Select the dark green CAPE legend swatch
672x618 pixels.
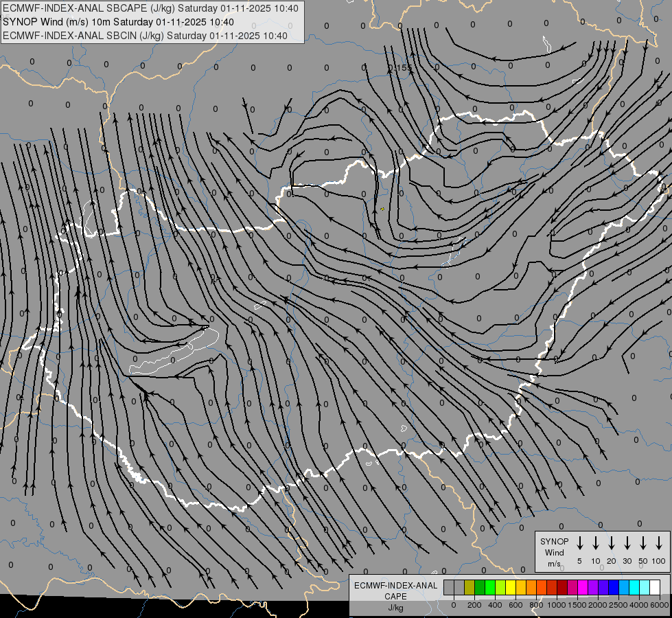(480, 588)
